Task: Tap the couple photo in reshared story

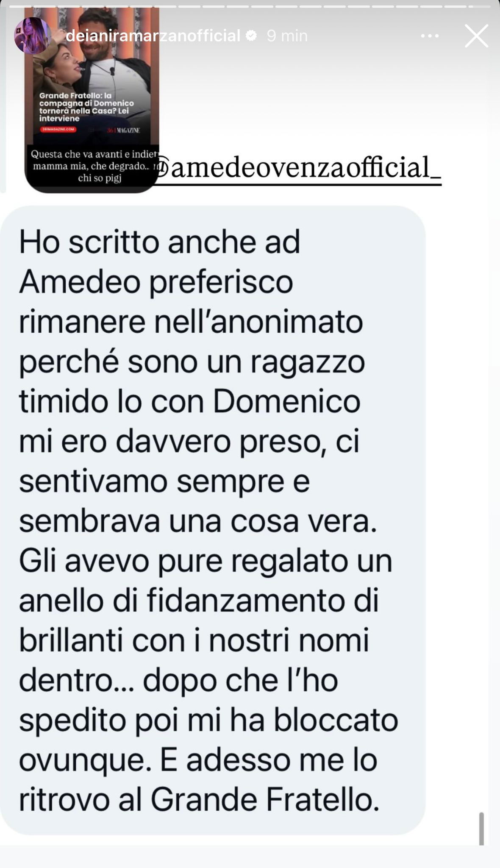Action: click(x=92, y=51)
